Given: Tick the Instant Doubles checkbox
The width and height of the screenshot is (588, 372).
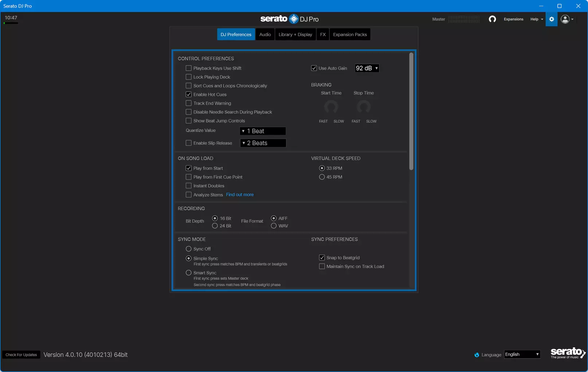Looking at the screenshot, I should 188,186.
